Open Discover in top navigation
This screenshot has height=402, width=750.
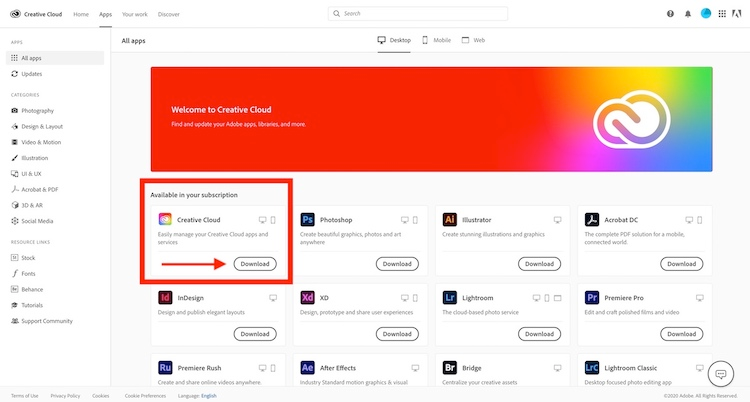168,14
